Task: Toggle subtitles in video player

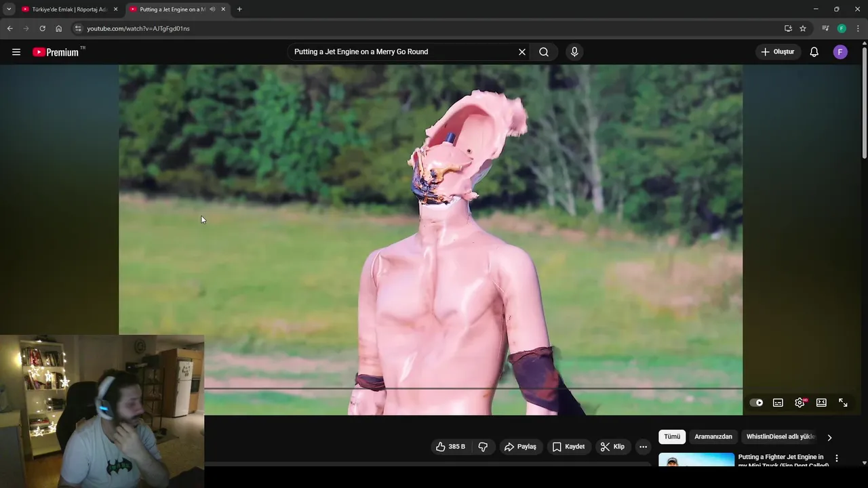Action: (x=778, y=403)
